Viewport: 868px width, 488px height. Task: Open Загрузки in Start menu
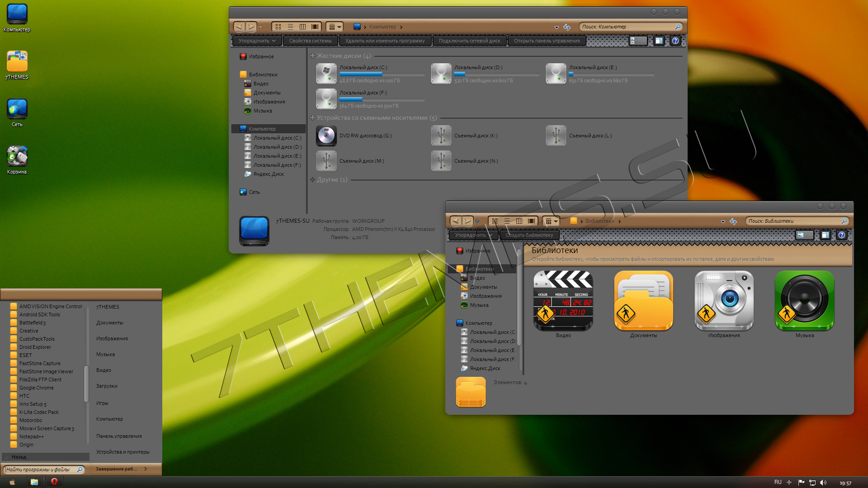[x=107, y=386]
